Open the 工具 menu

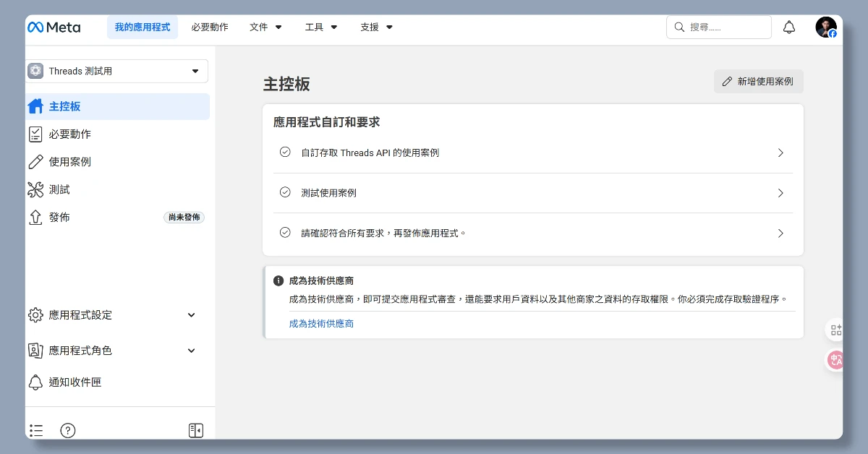321,27
